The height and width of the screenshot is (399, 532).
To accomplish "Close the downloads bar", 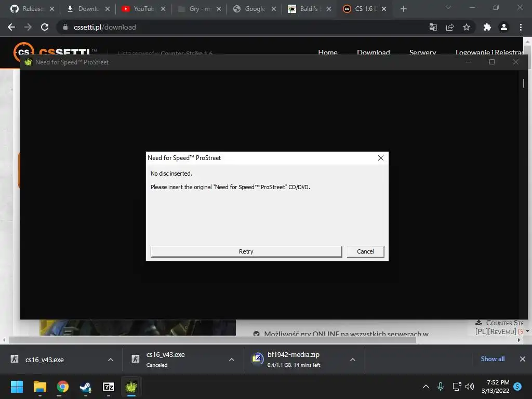I will tap(523, 359).
